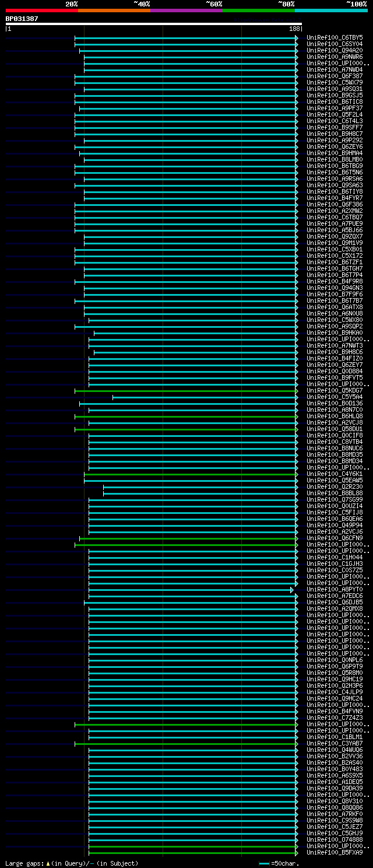Screen dimensions: 373x868
Task: Choose hit UniRef100_Q94GN3
Action: [335, 288]
